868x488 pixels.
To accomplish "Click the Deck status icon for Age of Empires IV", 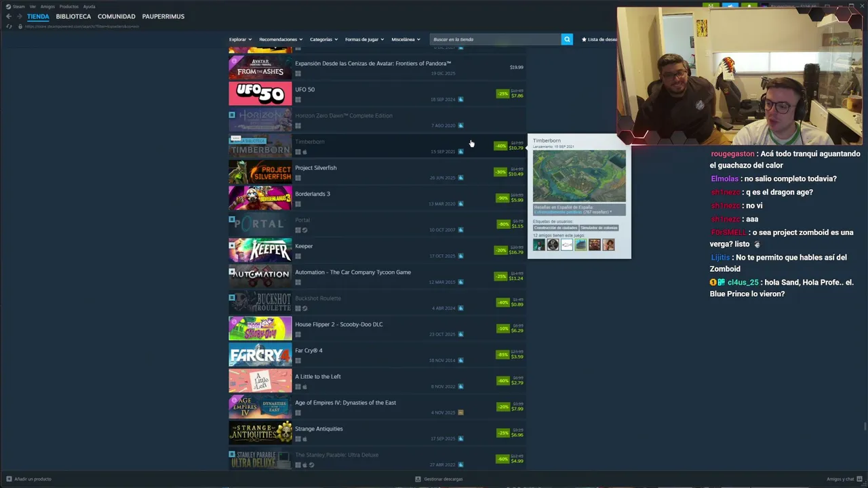I will coord(460,412).
